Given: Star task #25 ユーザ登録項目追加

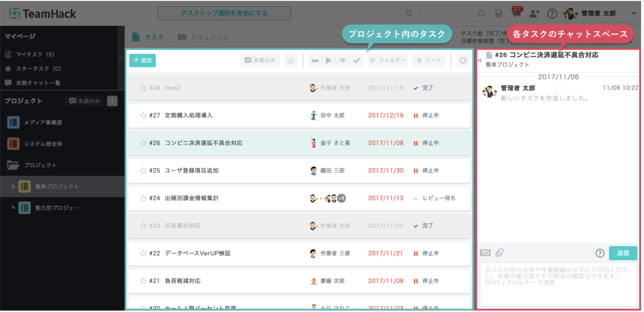Looking at the screenshot, I should click(143, 171).
